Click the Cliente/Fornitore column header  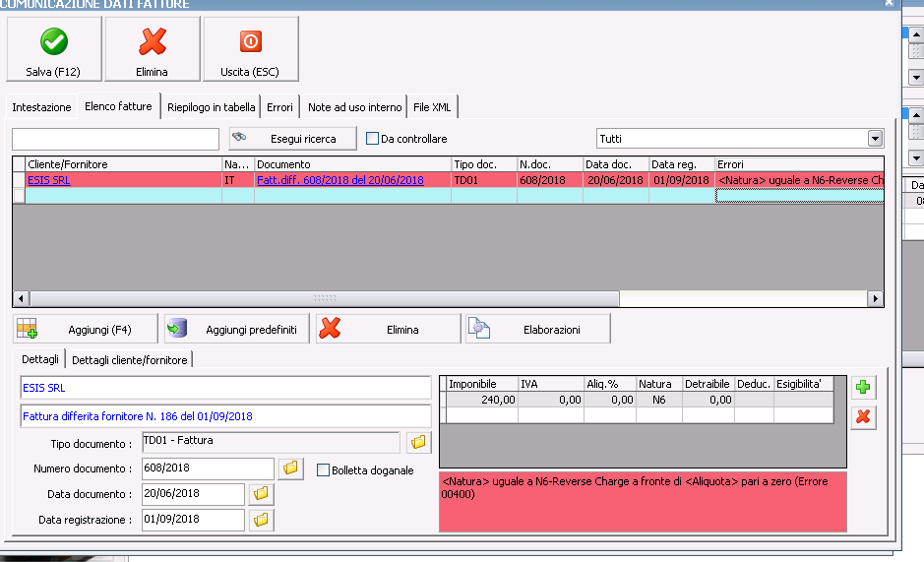(x=124, y=164)
